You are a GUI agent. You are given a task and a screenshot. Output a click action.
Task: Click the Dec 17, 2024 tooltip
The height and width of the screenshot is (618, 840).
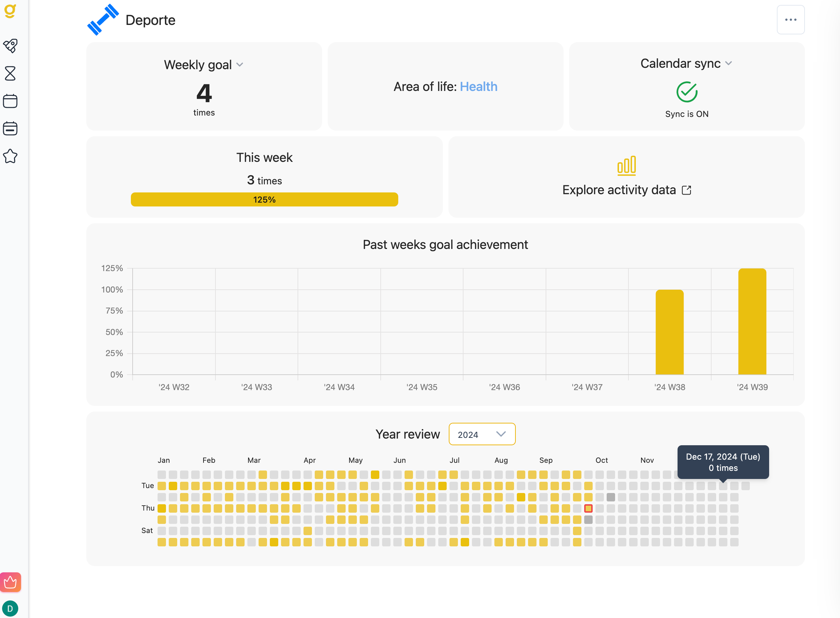723,462
